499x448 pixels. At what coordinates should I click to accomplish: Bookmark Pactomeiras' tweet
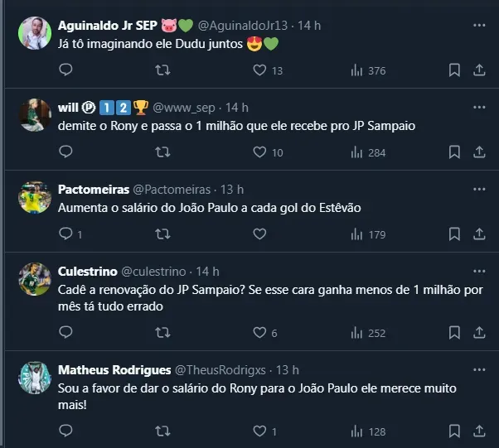click(454, 234)
